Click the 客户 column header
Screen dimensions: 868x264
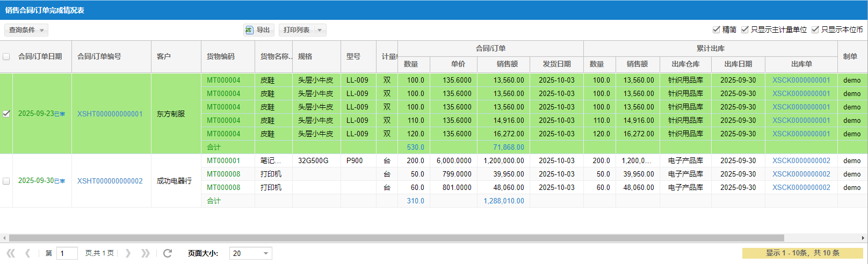pos(164,56)
